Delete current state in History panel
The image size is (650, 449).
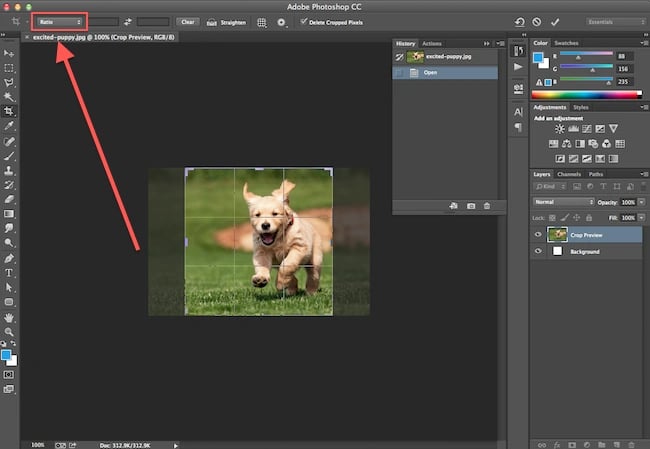487,206
